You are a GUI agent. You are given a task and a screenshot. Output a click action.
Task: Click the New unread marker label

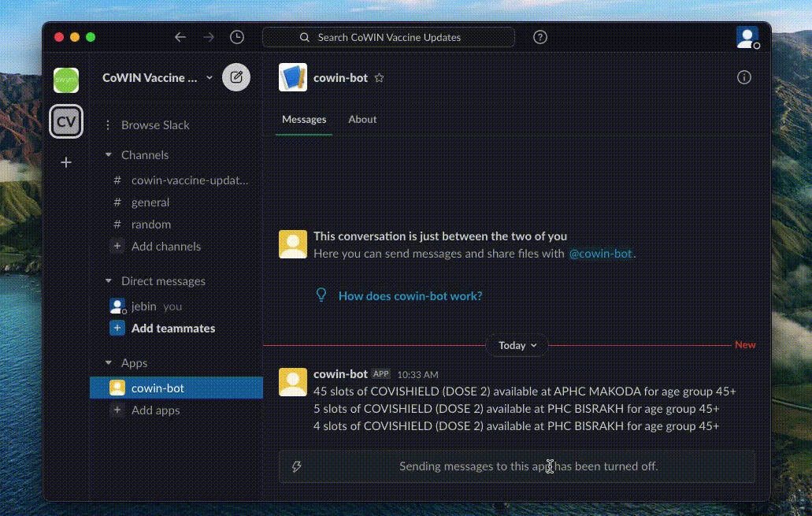click(x=745, y=345)
